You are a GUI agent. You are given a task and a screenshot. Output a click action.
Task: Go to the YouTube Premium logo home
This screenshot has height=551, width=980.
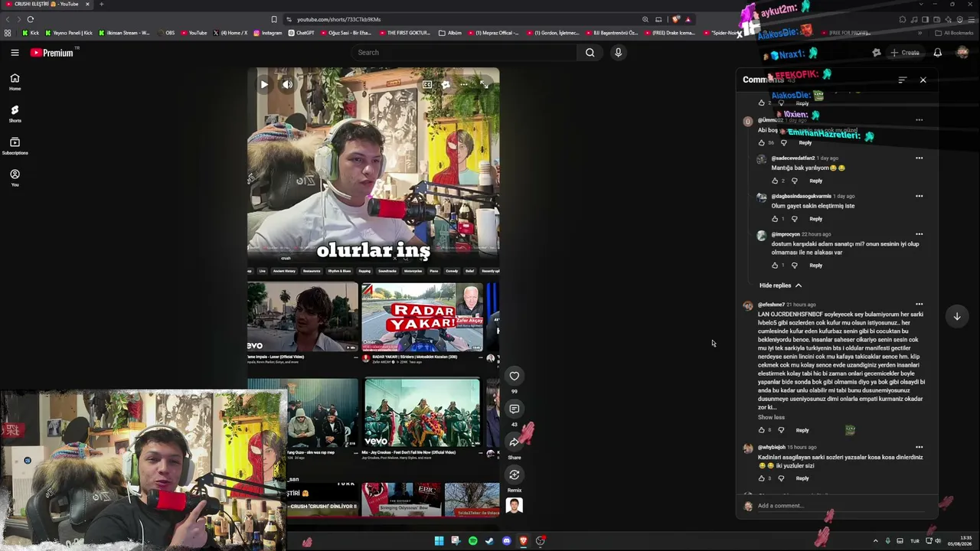click(x=52, y=53)
